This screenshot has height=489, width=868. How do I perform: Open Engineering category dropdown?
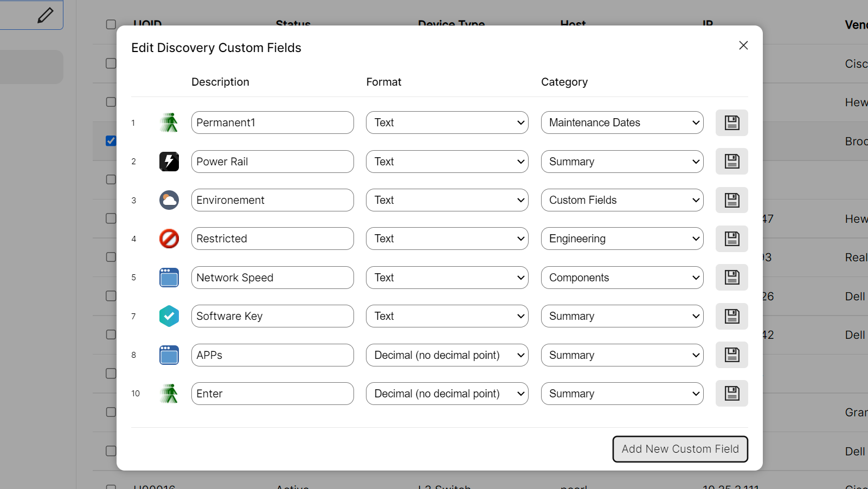(622, 239)
